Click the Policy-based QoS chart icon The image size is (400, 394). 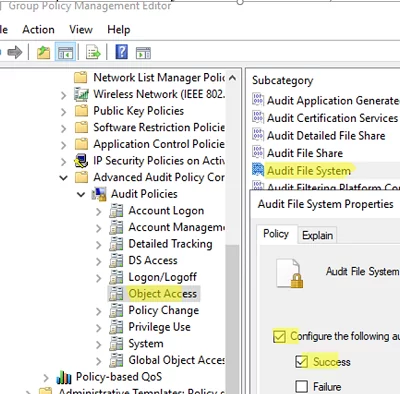coord(64,377)
